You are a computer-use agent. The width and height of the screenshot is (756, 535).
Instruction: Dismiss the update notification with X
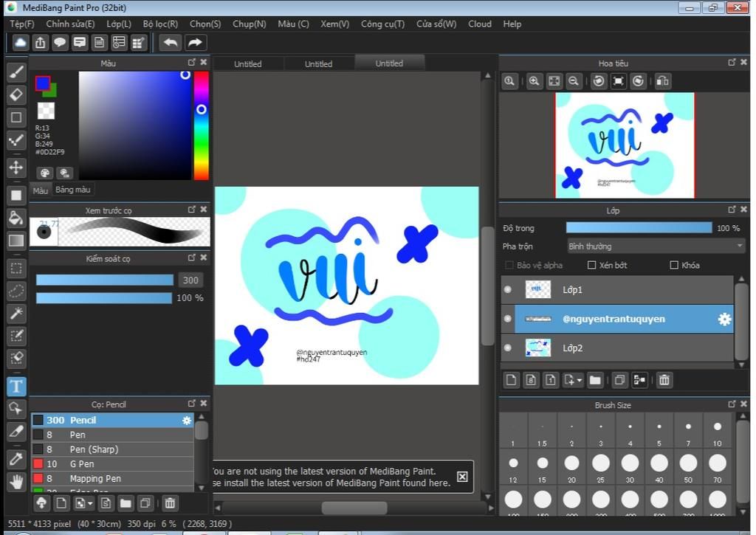tap(462, 477)
